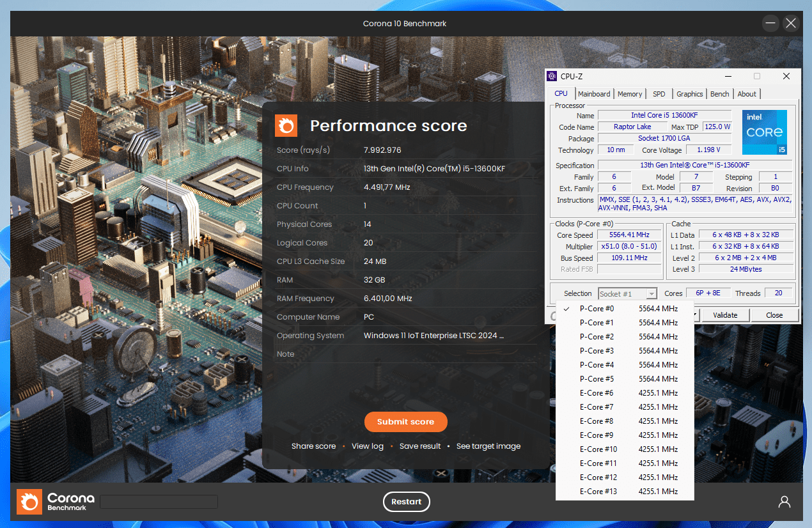Click the Corona flame logo in Performance score header

coord(286,125)
